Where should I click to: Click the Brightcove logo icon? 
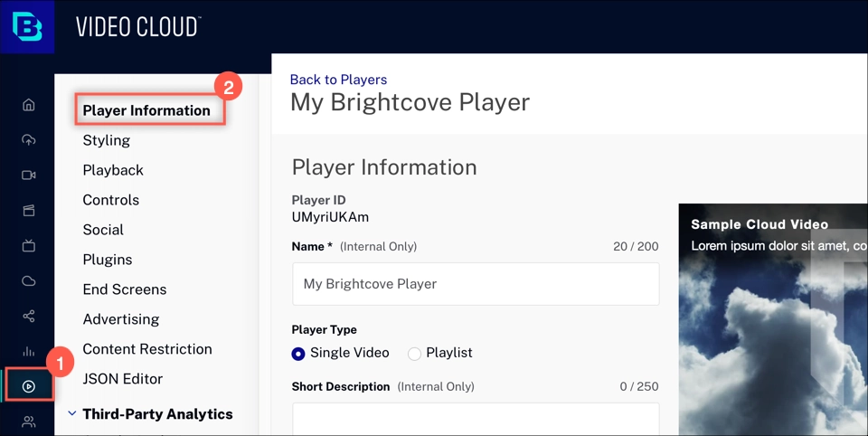click(27, 26)
